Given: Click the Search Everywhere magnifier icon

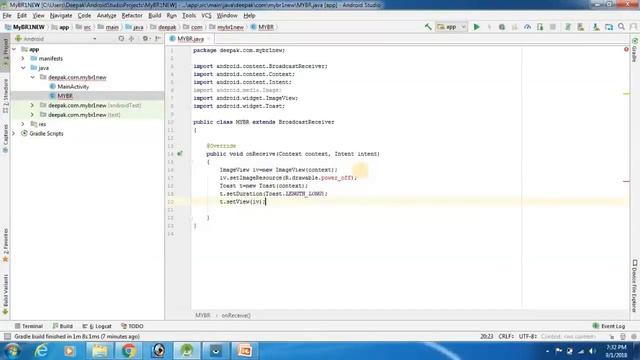Looking at the screenshot, I should click(621, 27).
